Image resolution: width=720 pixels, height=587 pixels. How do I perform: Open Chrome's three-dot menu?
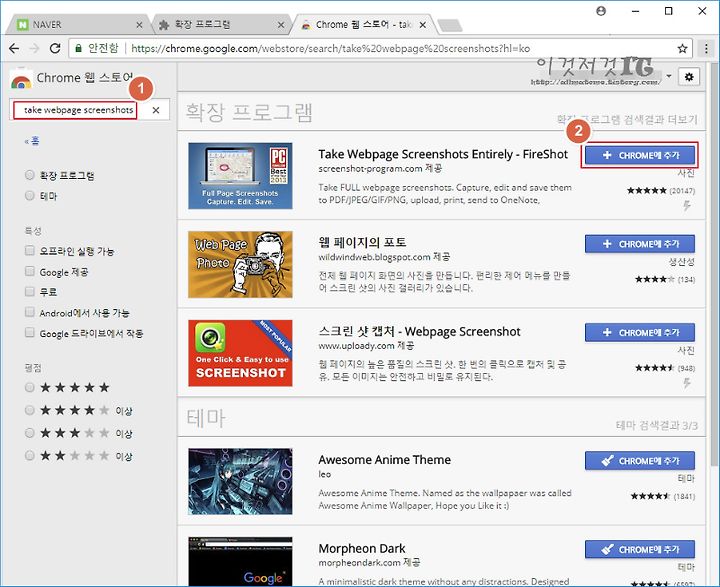click(706, 48)
